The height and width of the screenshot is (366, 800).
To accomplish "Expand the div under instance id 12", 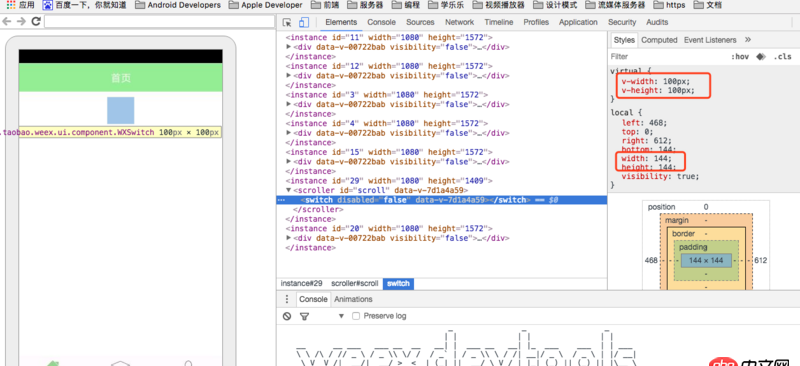I will click(289, 76).
